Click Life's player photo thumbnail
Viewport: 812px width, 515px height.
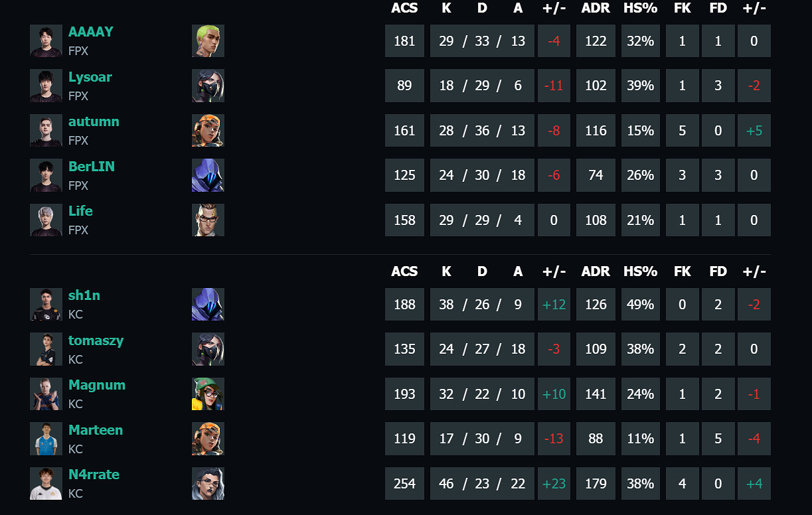click(46, 220)
